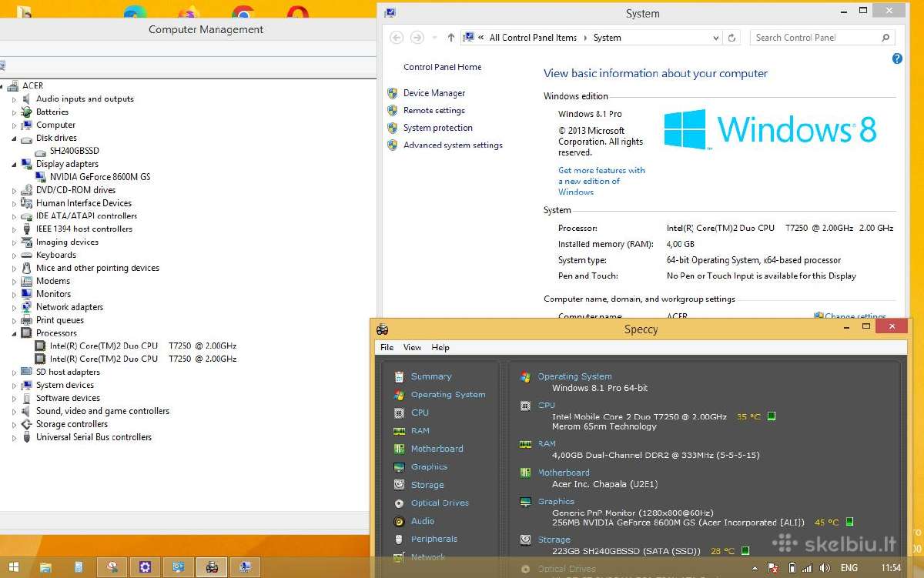Select Audio in Speccy sidebar
924x578 pixels.
click(x=423, y=521)
